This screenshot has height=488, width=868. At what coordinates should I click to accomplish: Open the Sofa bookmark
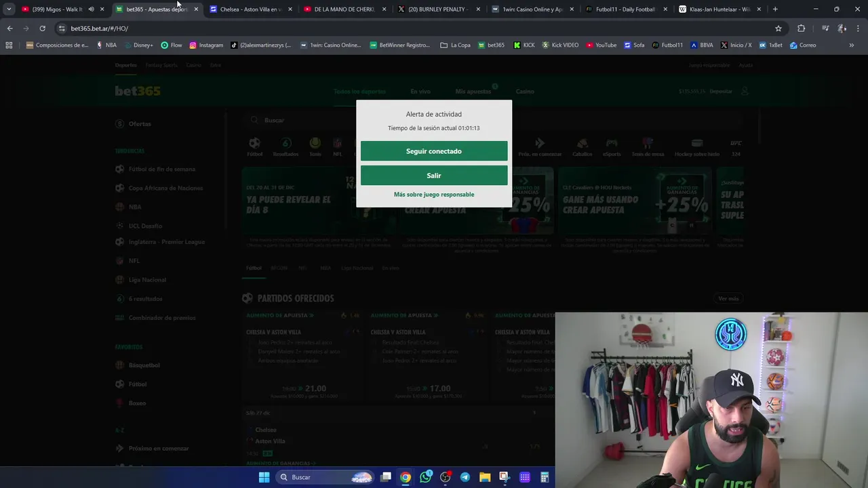pyautogui.click(x=634, y=45)
